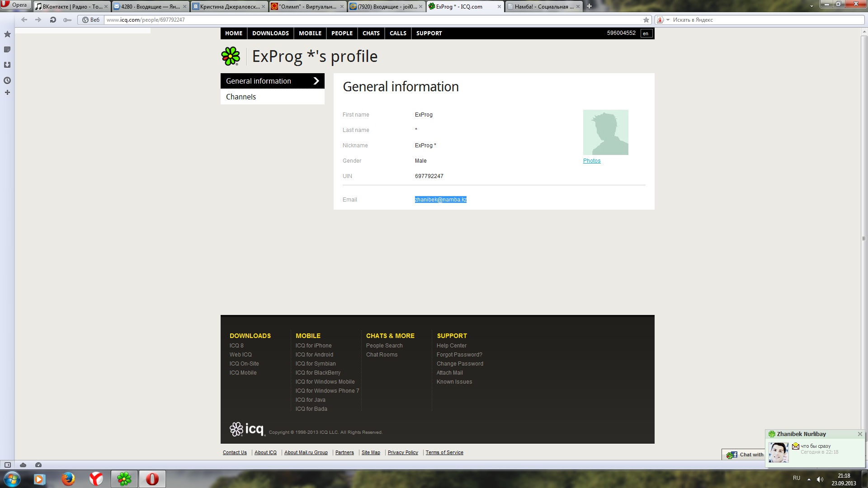Launch Firefox from the taskbar

(68, 479)
